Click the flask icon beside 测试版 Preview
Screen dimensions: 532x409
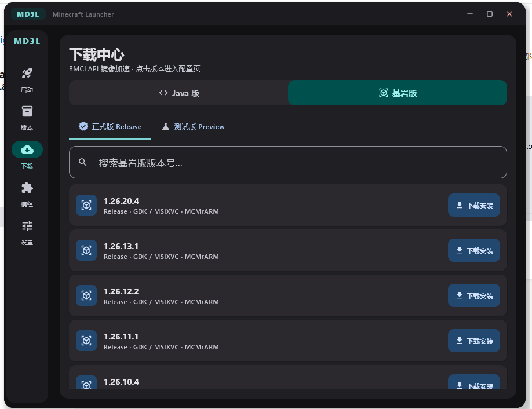166,126
